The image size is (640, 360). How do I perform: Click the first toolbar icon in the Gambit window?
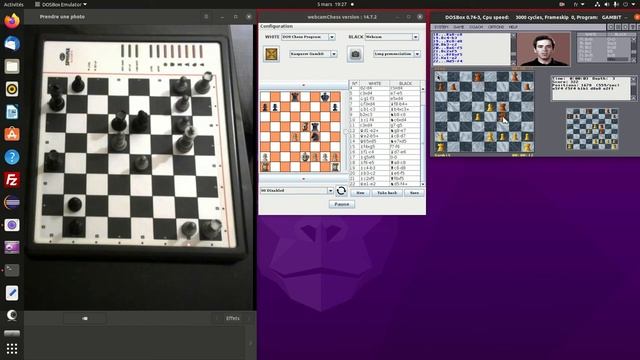pos(611,27)
